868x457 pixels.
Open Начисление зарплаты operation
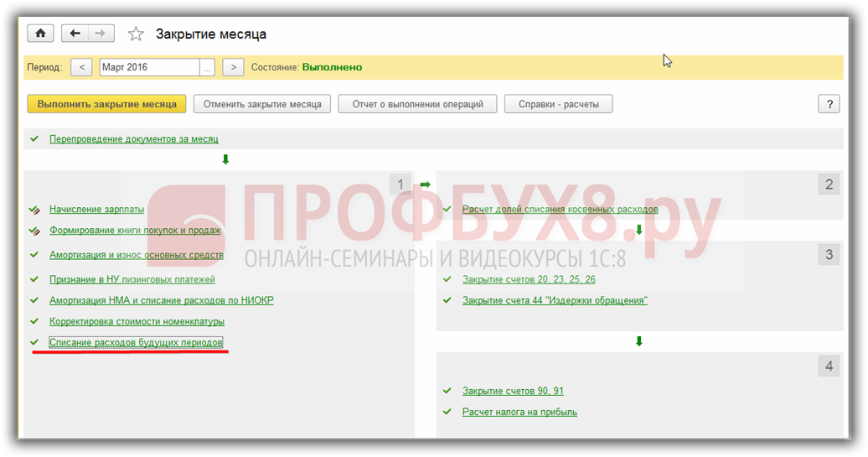(x=96, y=210)
